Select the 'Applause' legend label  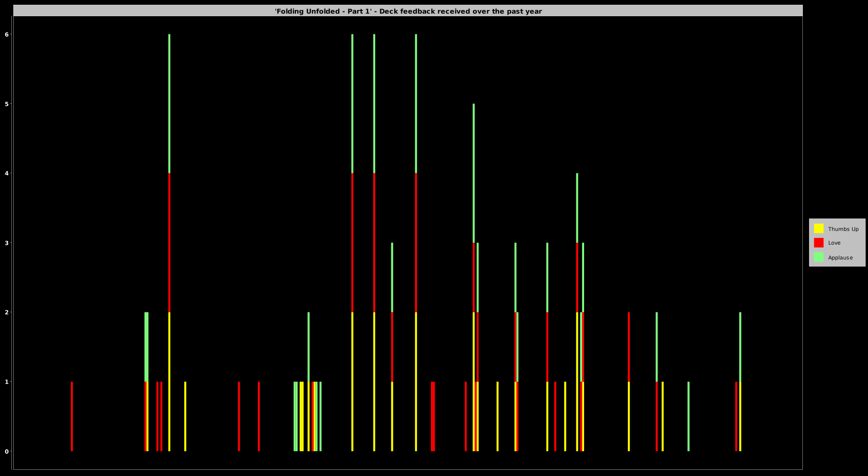click(840, 258)
